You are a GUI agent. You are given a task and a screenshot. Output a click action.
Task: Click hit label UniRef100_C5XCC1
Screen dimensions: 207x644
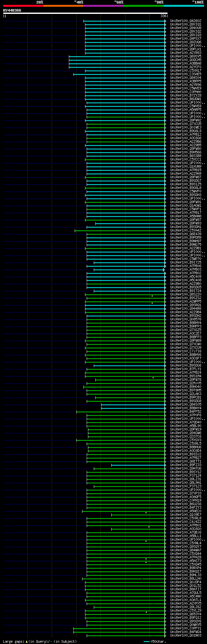(x=186, y=160)
